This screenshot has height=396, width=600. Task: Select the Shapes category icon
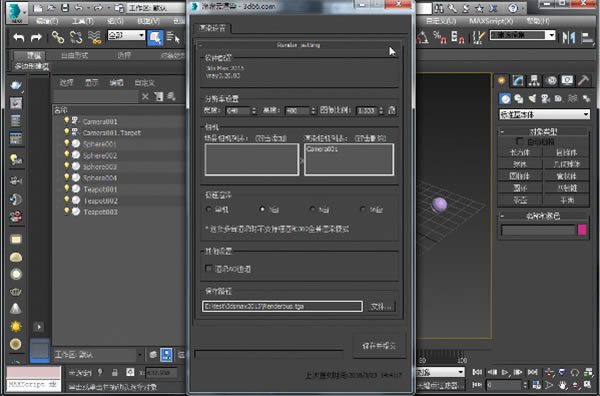519,99
